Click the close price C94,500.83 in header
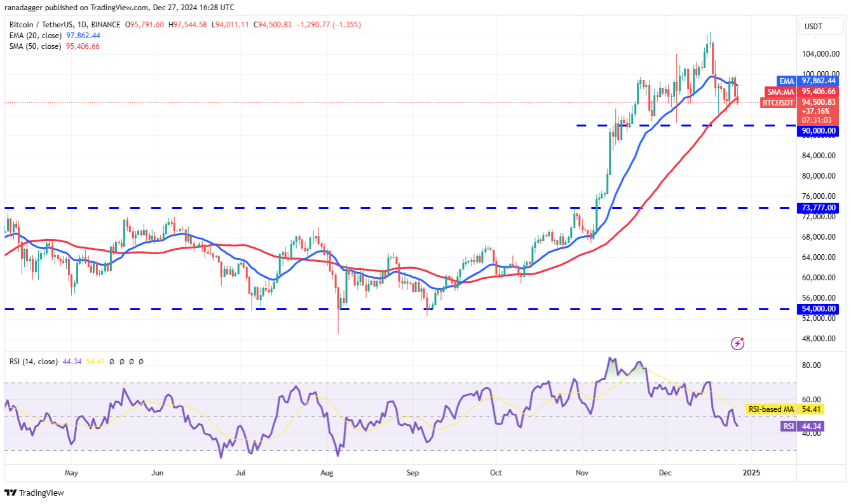Screen dimensions: 851x504 273,25
